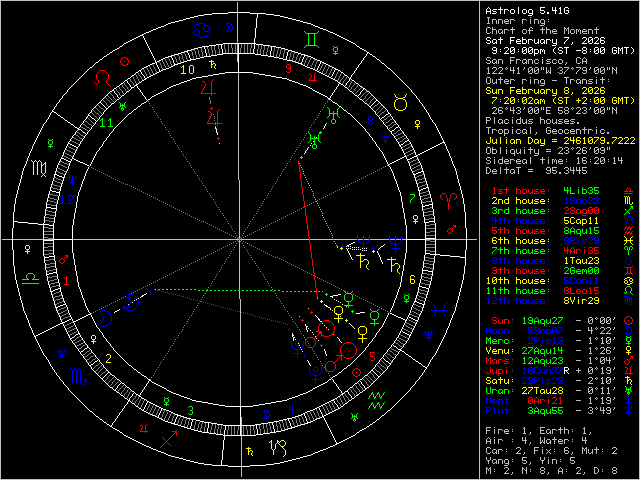Viewport: 640px width, 480px height.
Task: Click the Julian Day value line
Action: tap(546, 141)
